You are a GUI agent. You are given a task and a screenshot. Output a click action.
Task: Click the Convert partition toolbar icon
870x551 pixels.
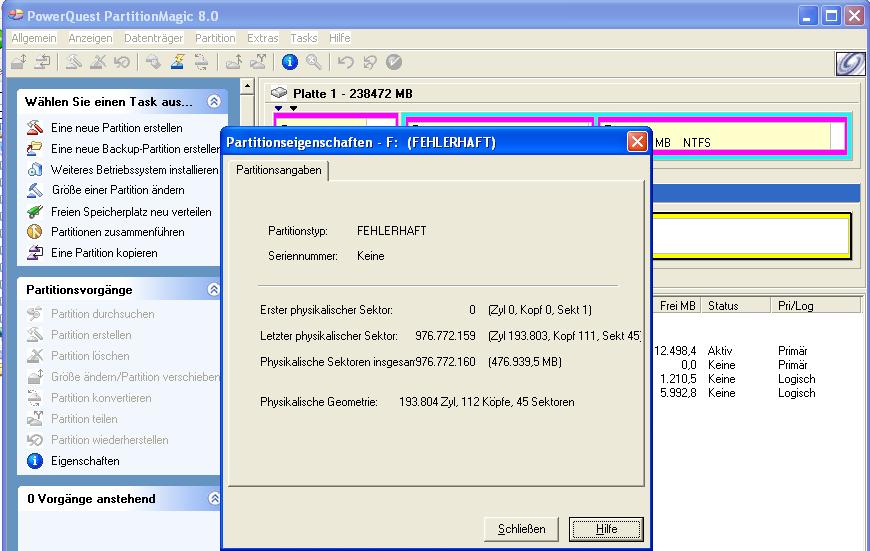point(201,62)
